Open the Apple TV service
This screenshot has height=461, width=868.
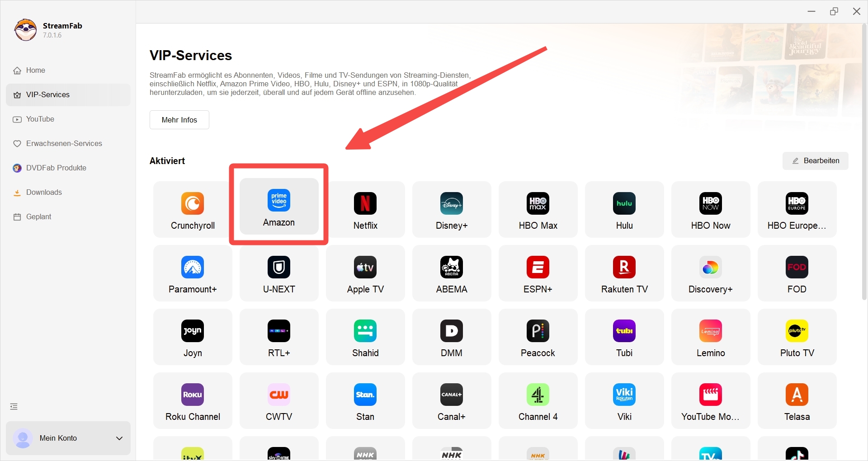[x=365, y=273]
